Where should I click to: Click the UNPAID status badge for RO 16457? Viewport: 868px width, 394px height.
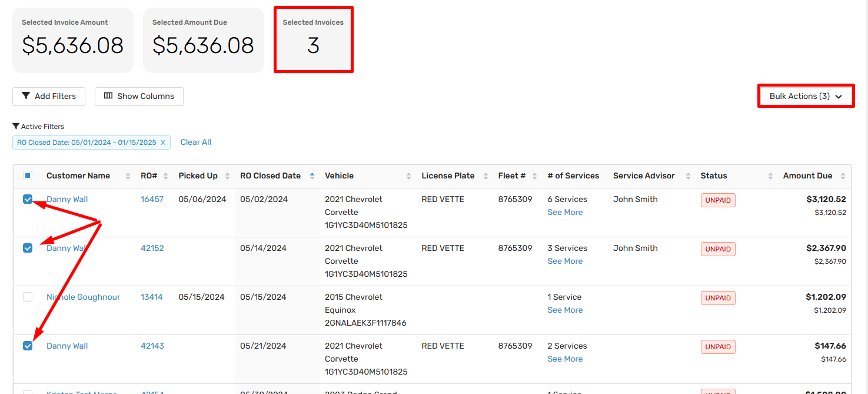click(718, 200)
